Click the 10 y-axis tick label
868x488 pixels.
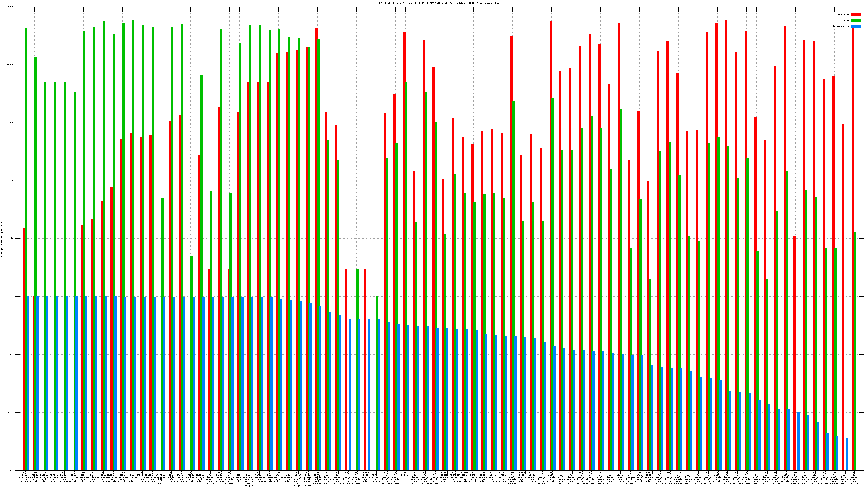(x=12, y=239)
